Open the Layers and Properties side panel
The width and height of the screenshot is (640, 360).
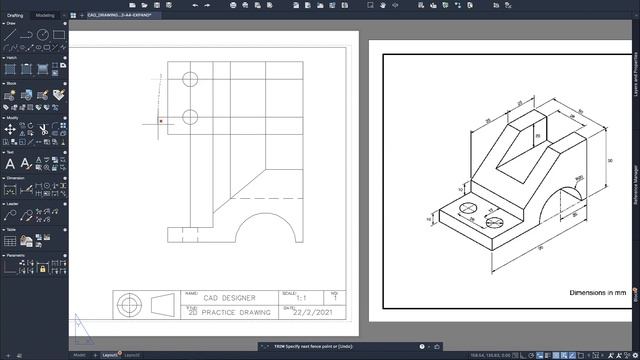(636, 74)
